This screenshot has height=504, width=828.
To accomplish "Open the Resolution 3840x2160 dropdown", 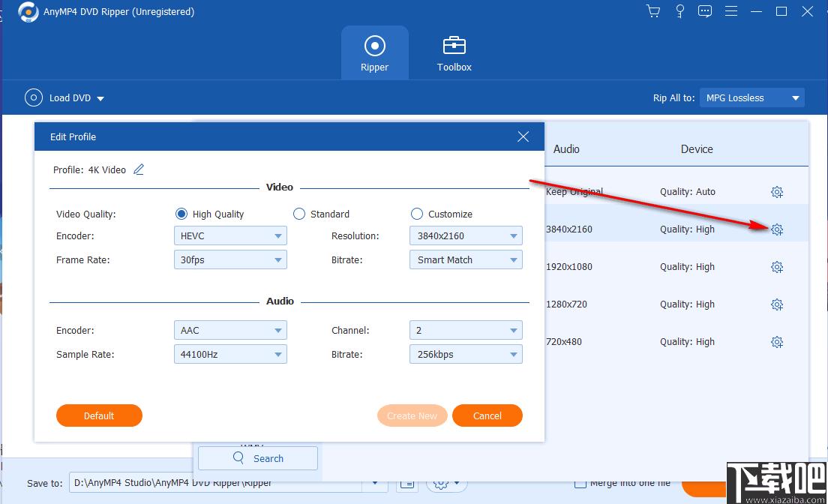I will click(x=466, y=235).
